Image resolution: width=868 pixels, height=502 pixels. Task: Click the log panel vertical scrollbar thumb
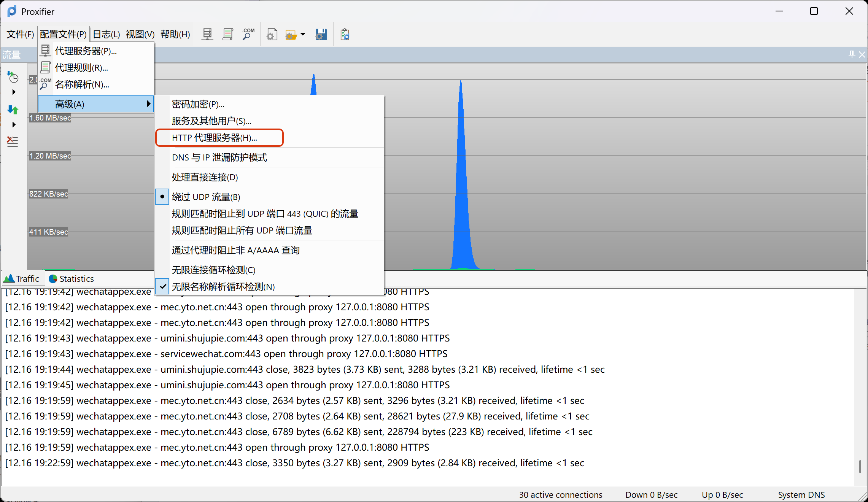(x=860, y=466)
